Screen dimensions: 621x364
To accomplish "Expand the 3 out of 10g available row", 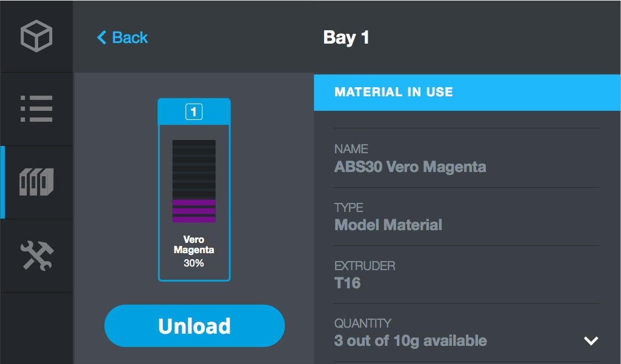I will tap(467, 333).
